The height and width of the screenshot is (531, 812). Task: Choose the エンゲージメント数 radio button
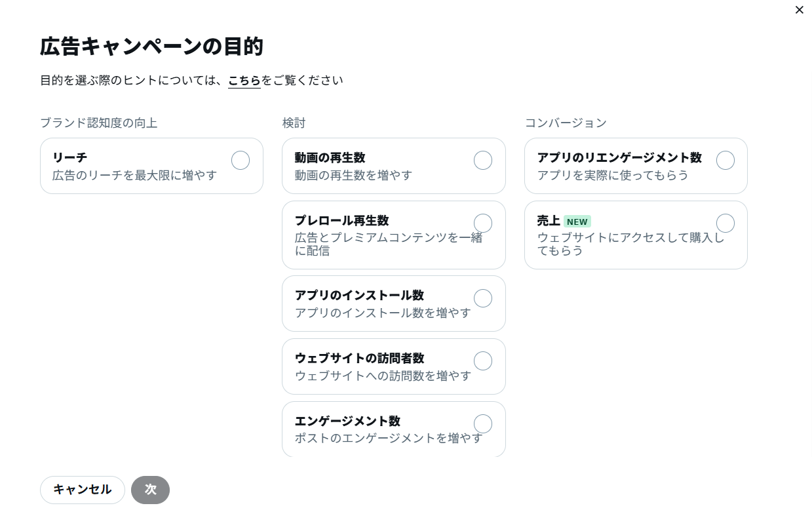(x=483, y=424)
